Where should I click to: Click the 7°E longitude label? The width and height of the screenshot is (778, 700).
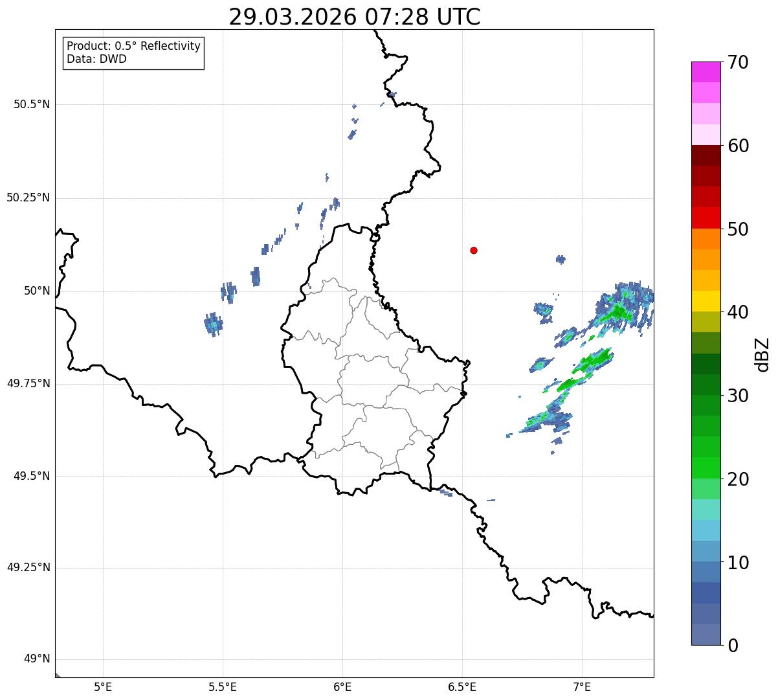[x=582, y=687]
